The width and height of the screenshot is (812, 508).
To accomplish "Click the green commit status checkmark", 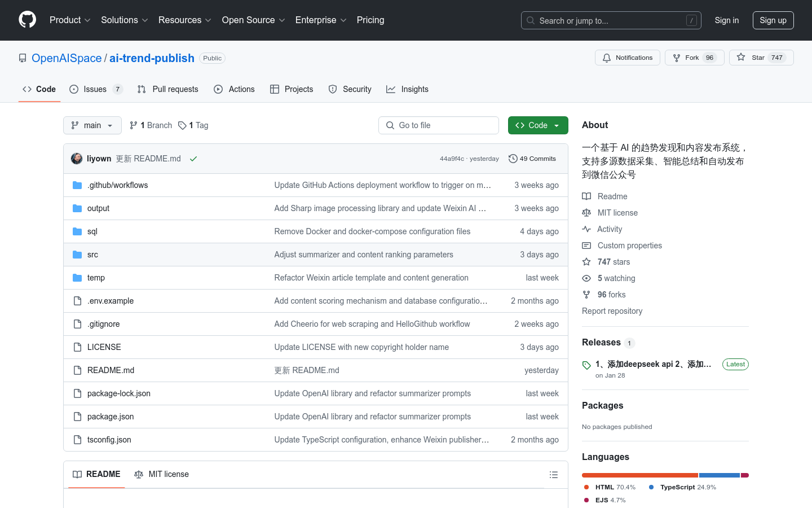I will (x=193, y=159).
